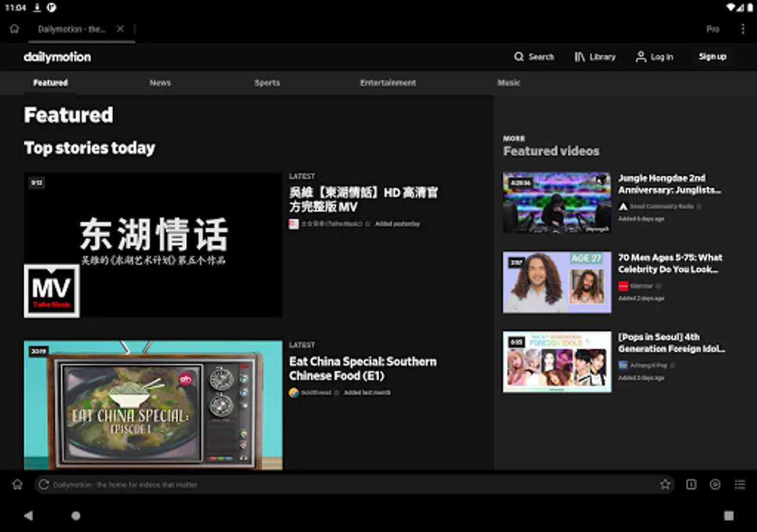
Task: Click the Search label in header
Action: [541, 57]
